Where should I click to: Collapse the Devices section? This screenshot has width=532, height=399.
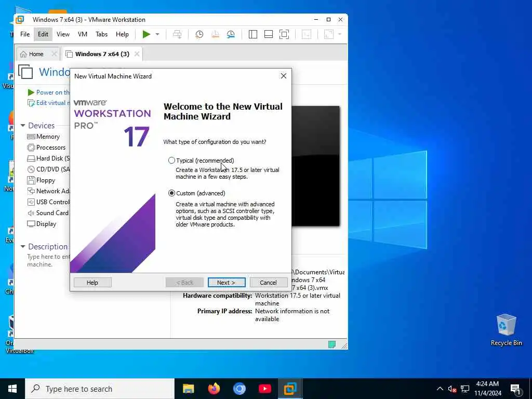[23, 126]
